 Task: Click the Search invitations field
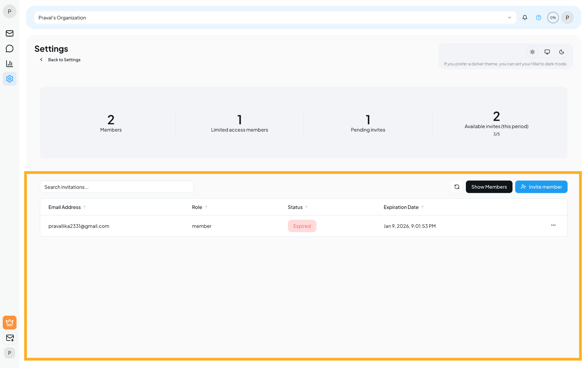[117, 187]
